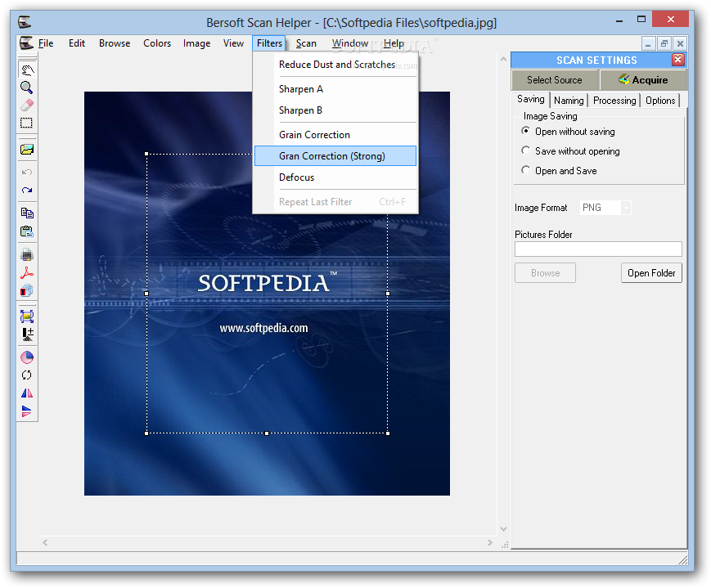Viewport: 711px width, 588px height.
Task: Click the Select Source button
Action: 555,80
